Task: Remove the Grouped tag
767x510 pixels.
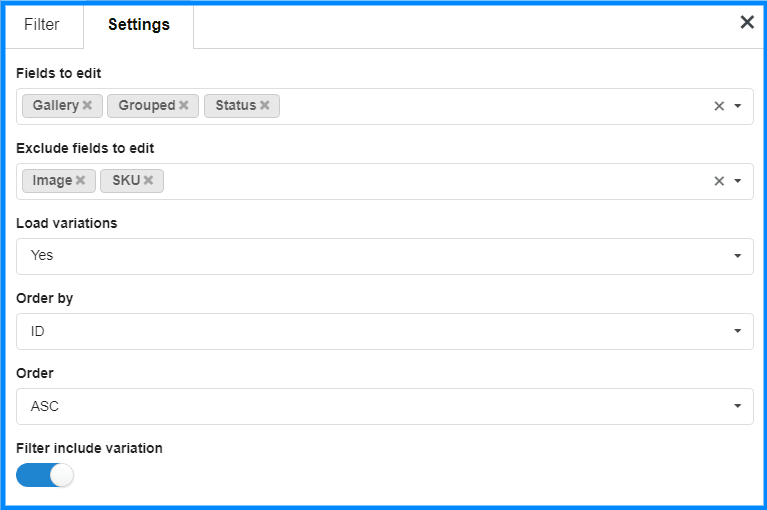Action: (183, 105)
